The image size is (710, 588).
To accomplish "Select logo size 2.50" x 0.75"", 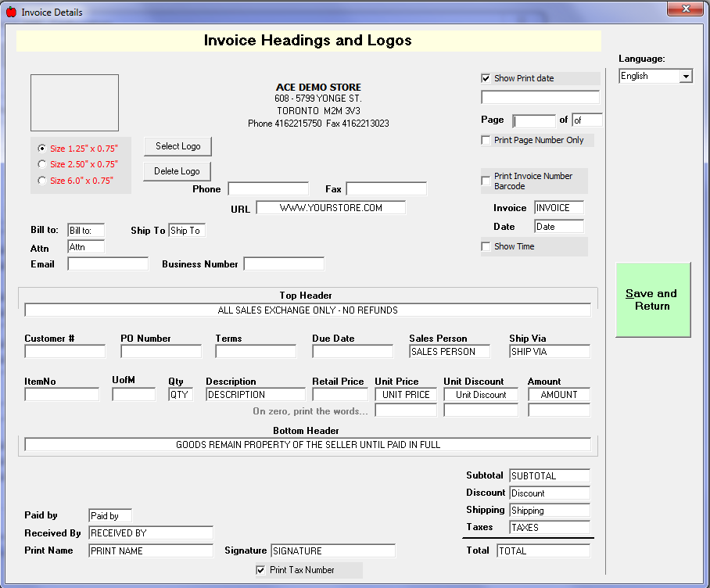I will (42, 164).
